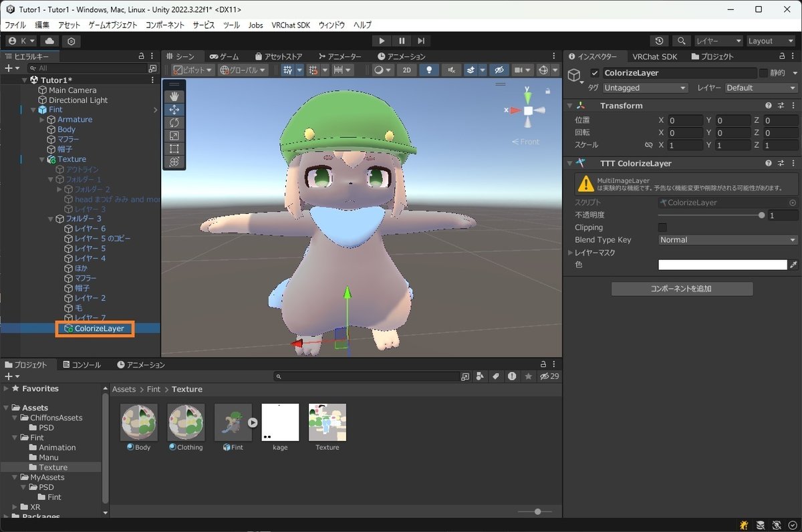Toggle scene lighting bulb
This screenshot has height=532, width=802.
429,70
